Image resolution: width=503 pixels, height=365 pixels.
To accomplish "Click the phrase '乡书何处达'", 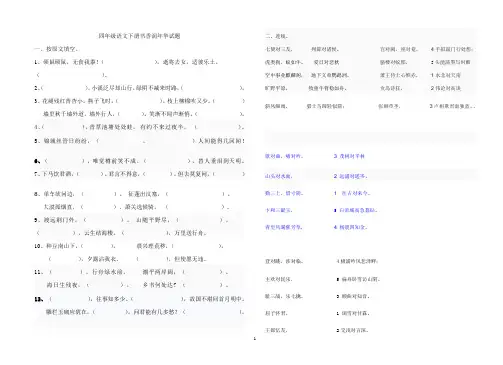I will pos(159,285).
